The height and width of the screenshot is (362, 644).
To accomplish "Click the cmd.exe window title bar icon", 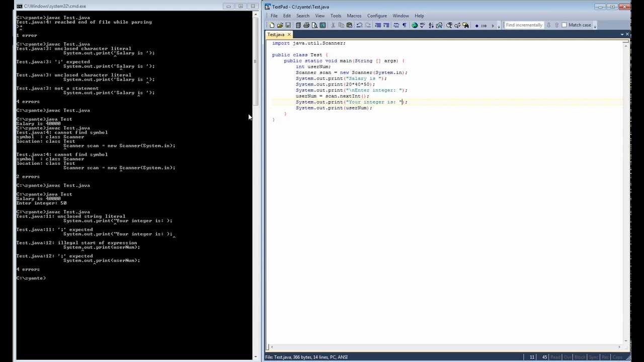I will 19,6.
